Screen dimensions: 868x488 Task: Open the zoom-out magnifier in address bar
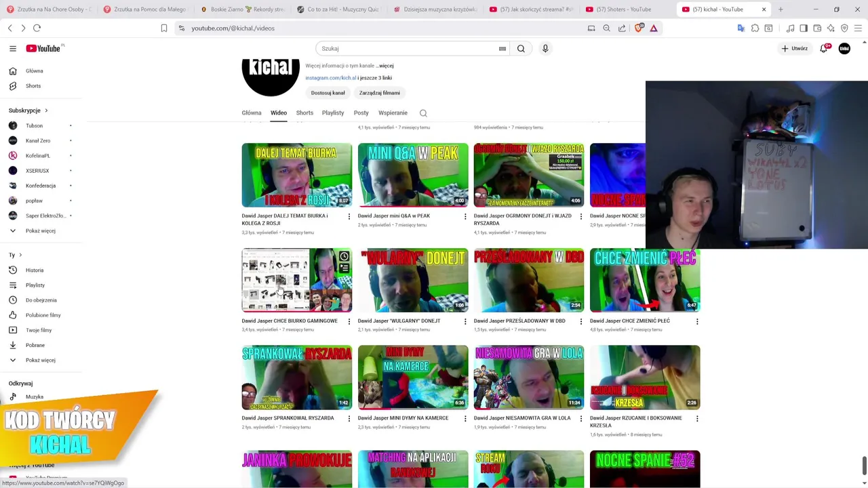606,28
